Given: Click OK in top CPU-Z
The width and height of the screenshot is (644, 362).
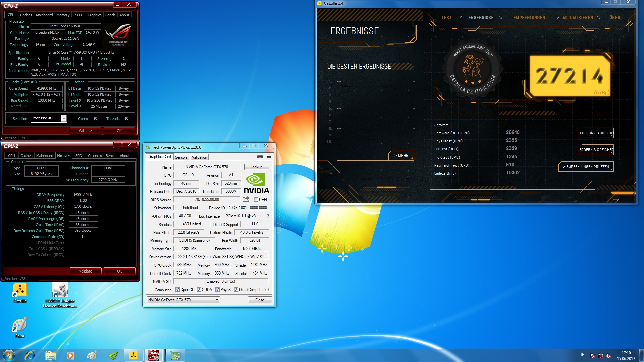Looking at the screenshot, I should click(119, 131).
